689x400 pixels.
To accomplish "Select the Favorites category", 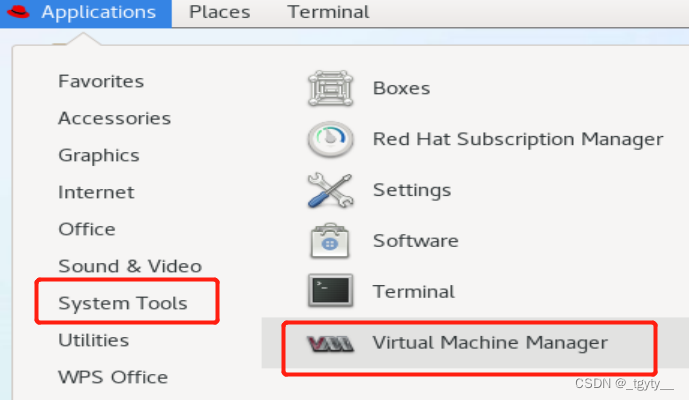I will [x=101, y=81].
